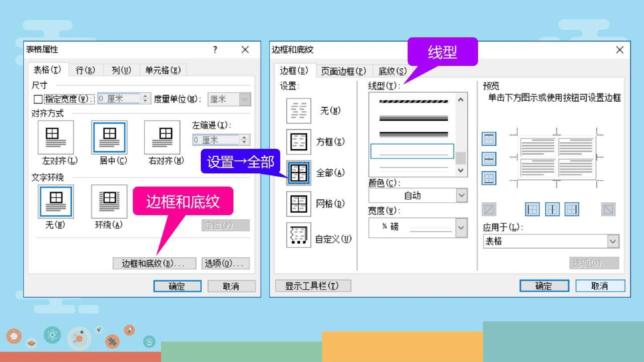Select 左对齐(L) table alignment icon

(x=56, y=137)
